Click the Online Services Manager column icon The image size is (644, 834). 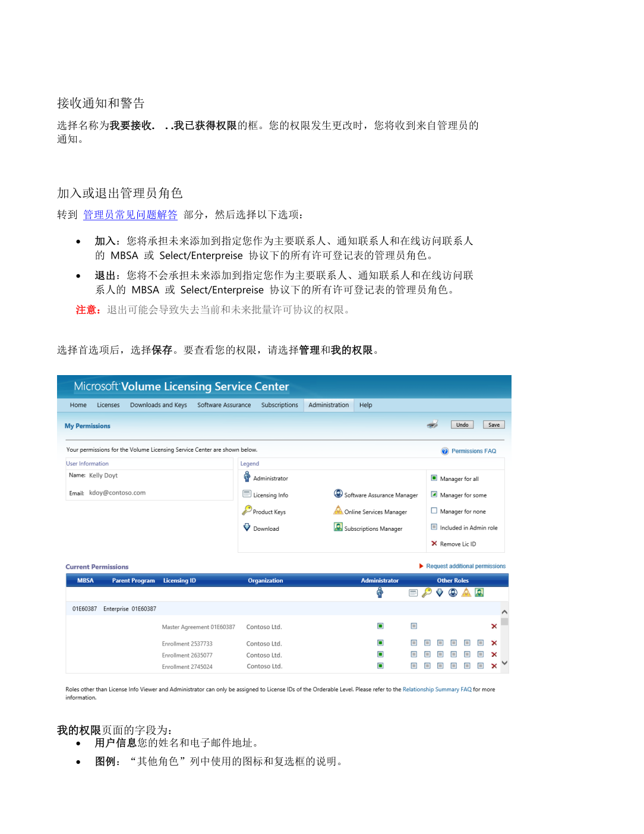pyautogui.click(x=466, y=593)
